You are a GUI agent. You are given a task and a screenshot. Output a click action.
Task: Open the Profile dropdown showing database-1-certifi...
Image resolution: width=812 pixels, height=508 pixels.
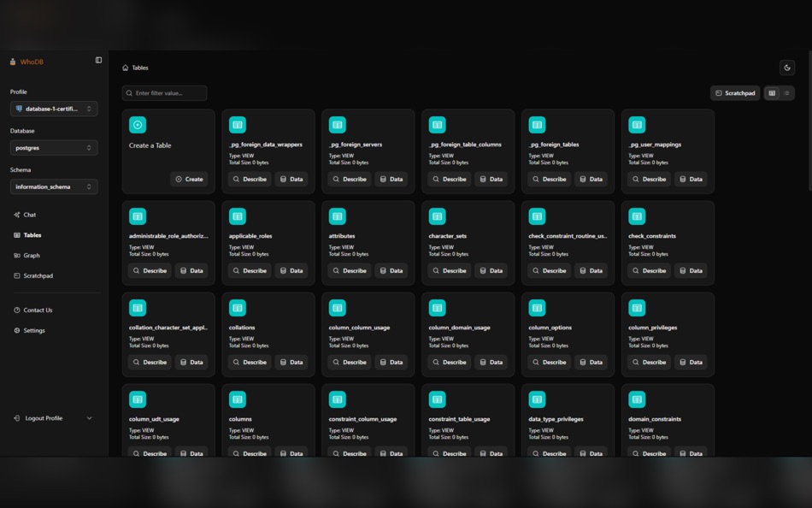54,108
